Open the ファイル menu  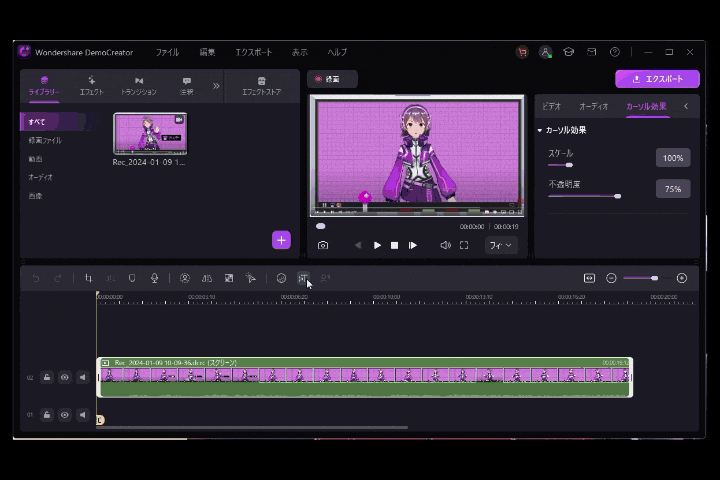(167, 52)
